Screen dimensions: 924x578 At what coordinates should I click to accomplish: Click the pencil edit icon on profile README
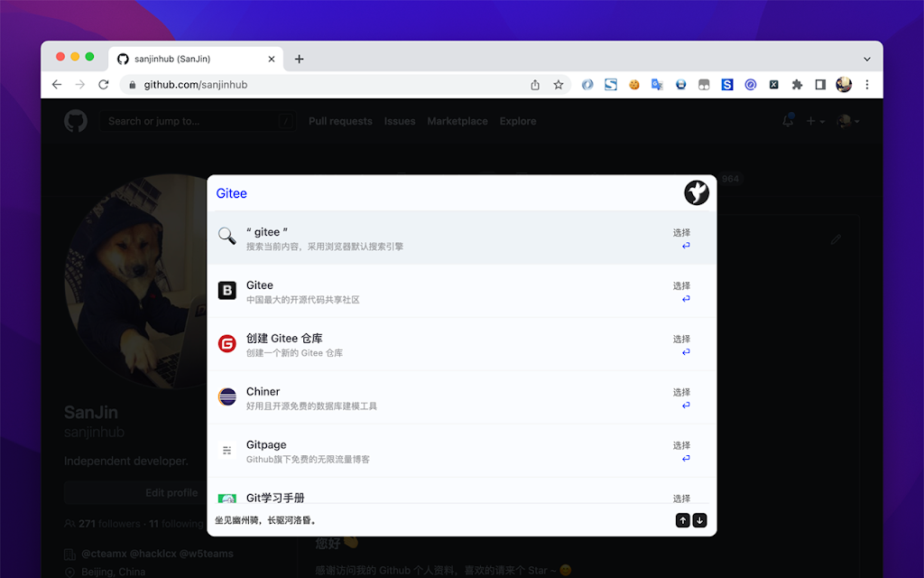click(836, 238)
